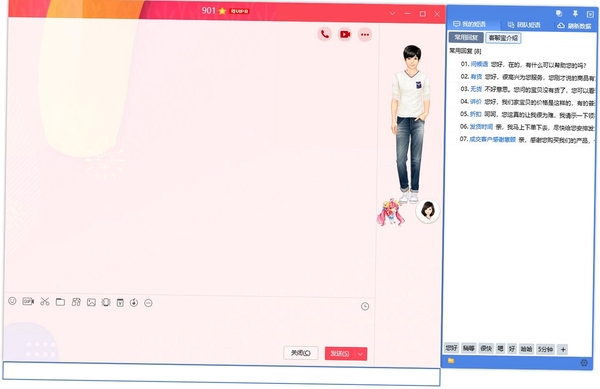Click the female contact avatar thumbnail
This screenshot has height=389, width=600.
[x=428, y=210]
